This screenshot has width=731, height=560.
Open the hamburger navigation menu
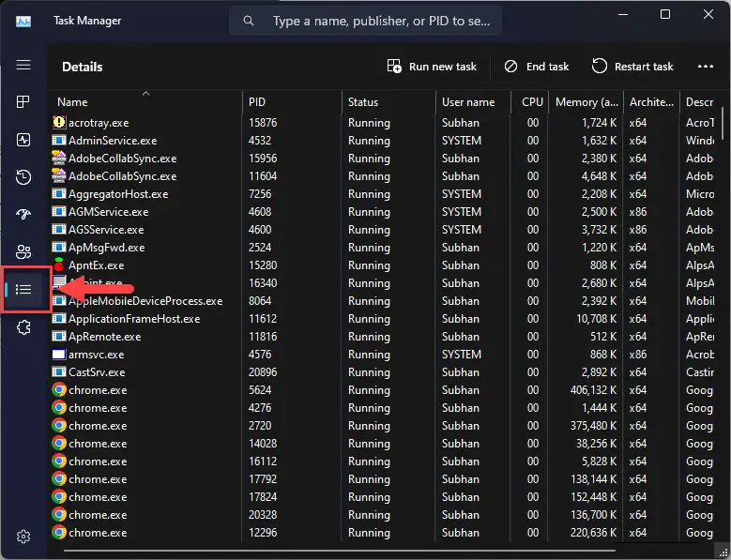23,65
